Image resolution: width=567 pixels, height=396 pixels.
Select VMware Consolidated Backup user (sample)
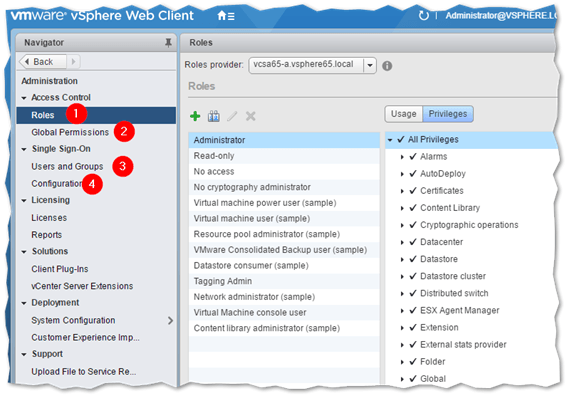(284, 250)
